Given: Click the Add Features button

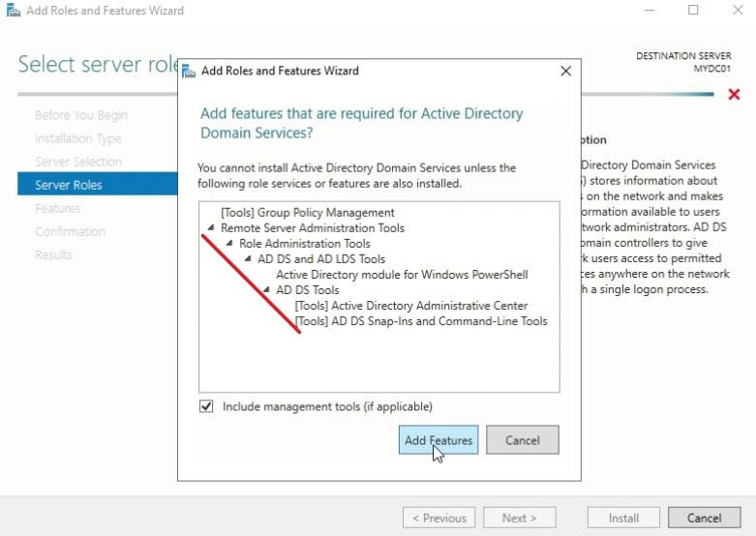Looking at the screenshot, I should [438, 439].
